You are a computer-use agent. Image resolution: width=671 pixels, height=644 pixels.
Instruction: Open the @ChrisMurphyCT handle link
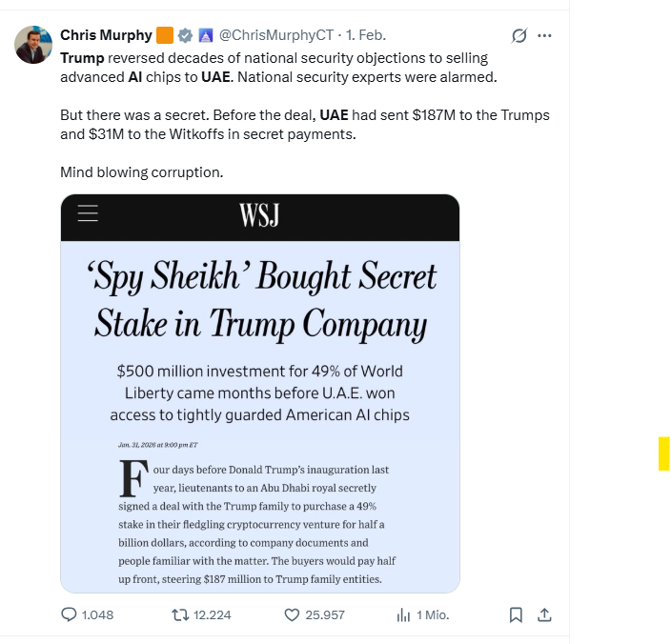pos(276,35)
